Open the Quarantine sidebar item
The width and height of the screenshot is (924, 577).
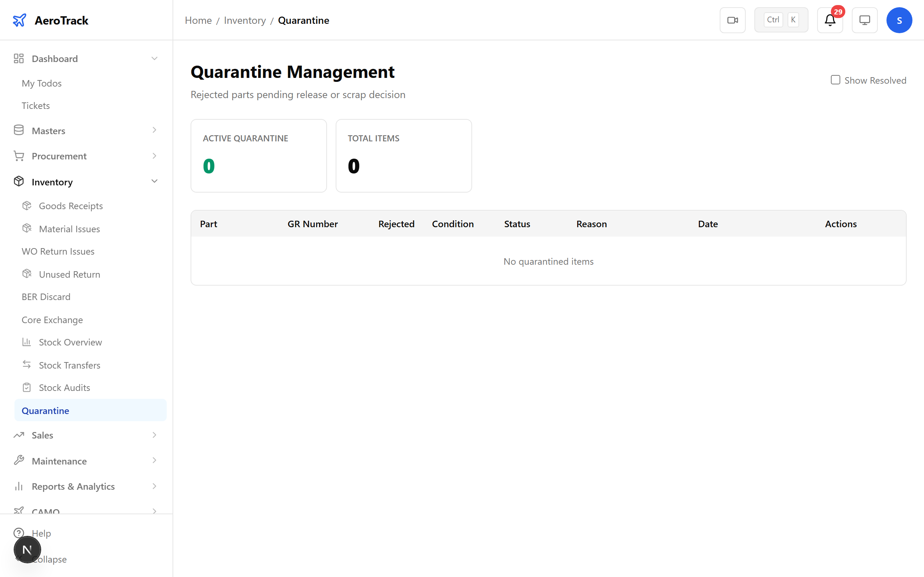45,410
